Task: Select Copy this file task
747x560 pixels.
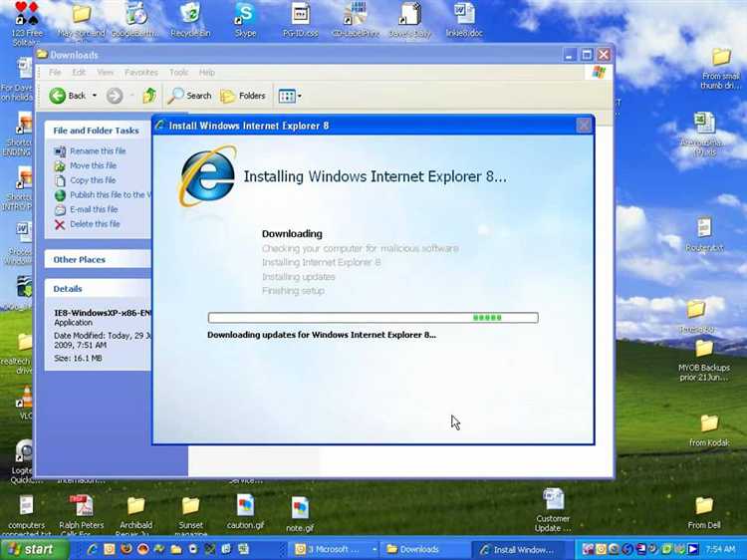Action: pyautogui.click(x=93, y=180)
